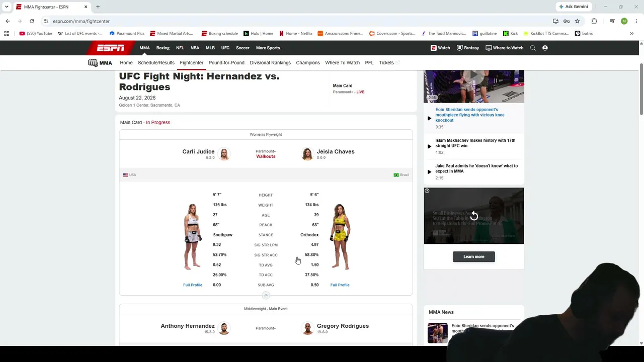Replay the ad video with the replay icon
This screenshot has height=362, width=644.
[x=474, y=216]
